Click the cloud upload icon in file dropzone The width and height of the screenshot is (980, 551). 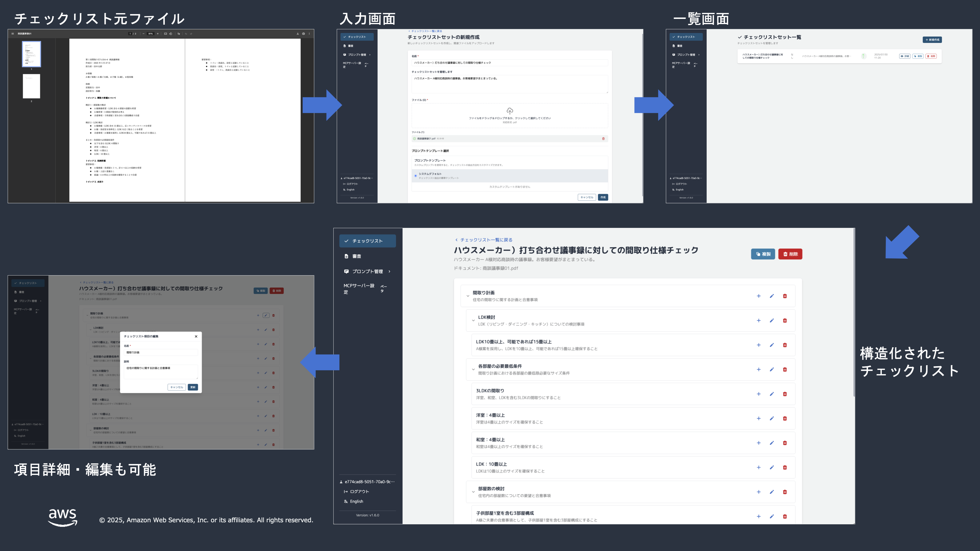click(510, 111)
